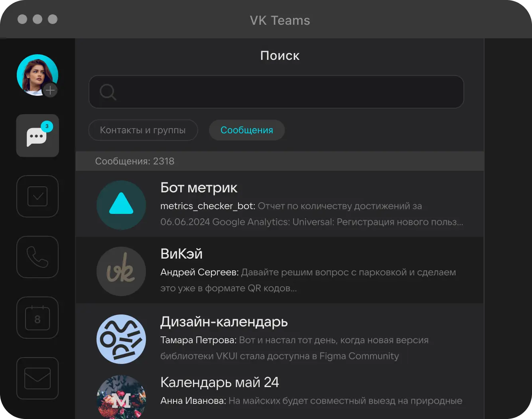Open the calendar icon in the sidebar
Screen dimensions: 532x419
37,318
